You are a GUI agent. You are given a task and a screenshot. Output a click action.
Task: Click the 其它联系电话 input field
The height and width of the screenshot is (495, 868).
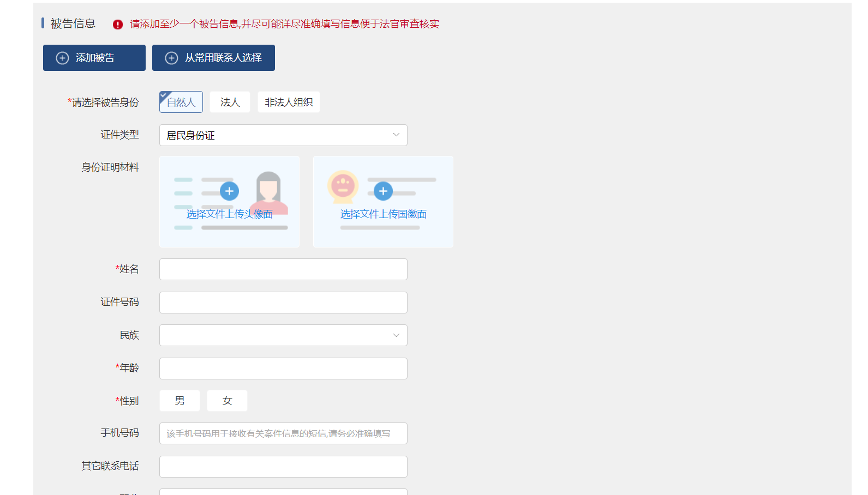pyautogui.click(x=283, y=467)
